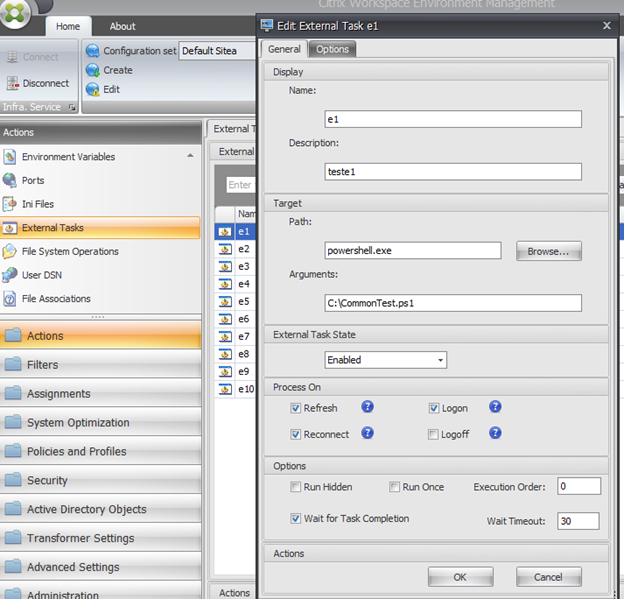Select the File Associations icon

pos(10,298)
